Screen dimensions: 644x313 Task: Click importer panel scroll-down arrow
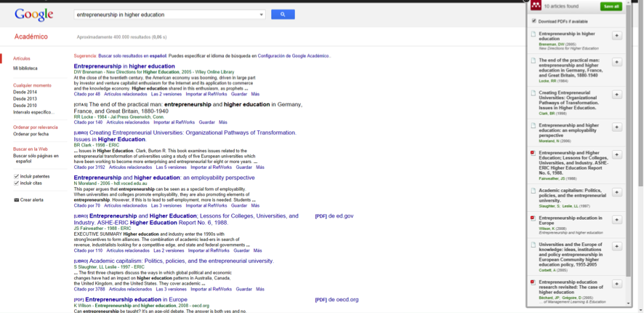coord(629,304)
